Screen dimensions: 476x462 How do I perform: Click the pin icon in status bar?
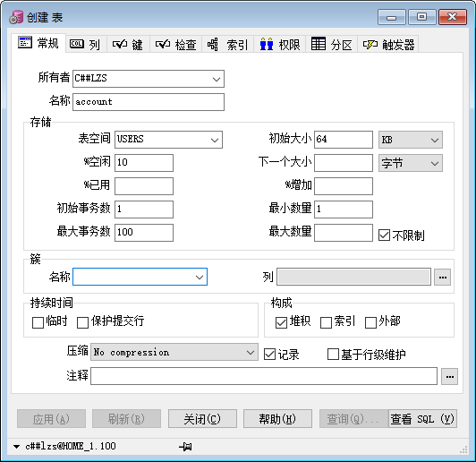185,446
